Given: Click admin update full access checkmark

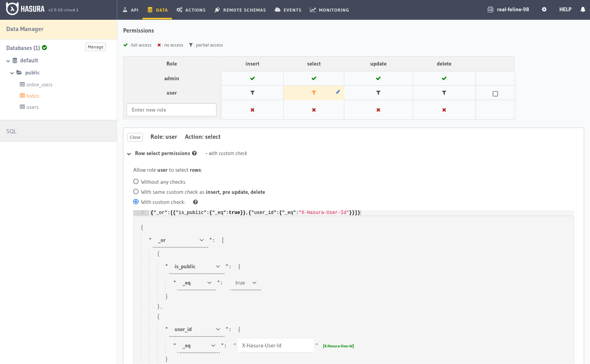Looking at the screenshot, I should [378, 78].
